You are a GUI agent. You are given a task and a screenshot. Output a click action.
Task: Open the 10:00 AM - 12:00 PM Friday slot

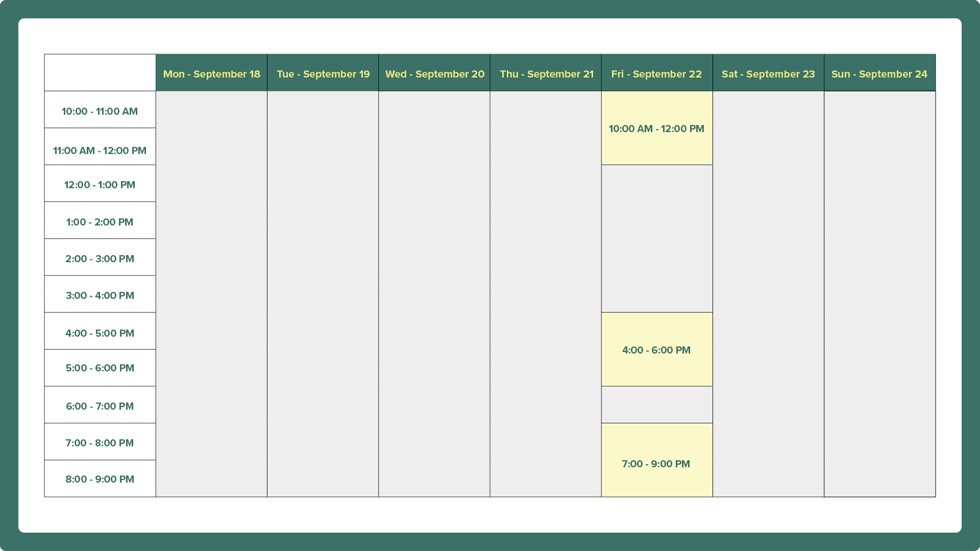coord(657,129)
